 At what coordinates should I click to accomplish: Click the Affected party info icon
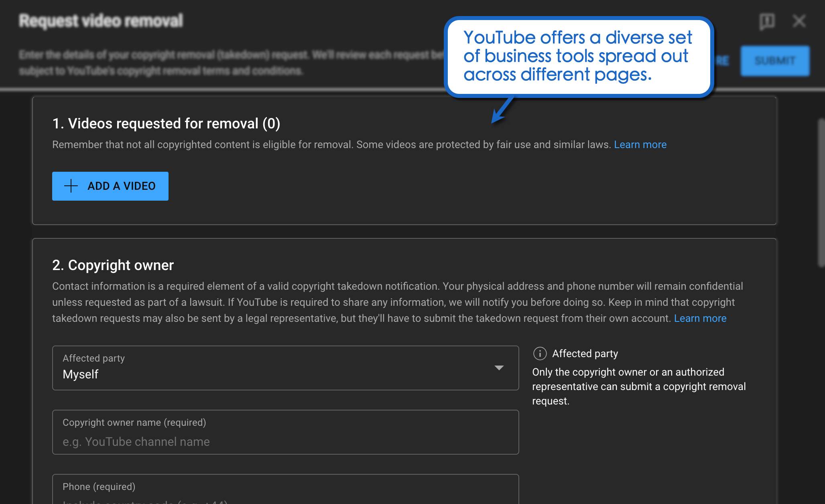(540, 354)
